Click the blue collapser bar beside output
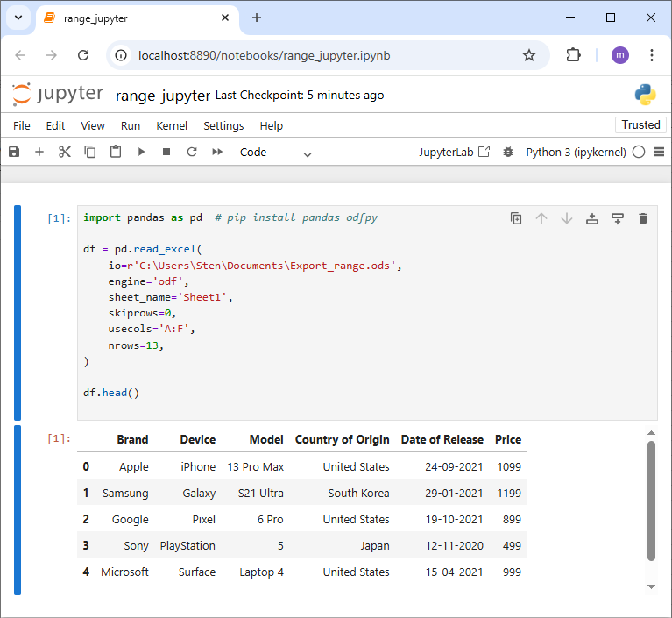The width and height of the screenshot is (672, 618). [x=18, y=510]
